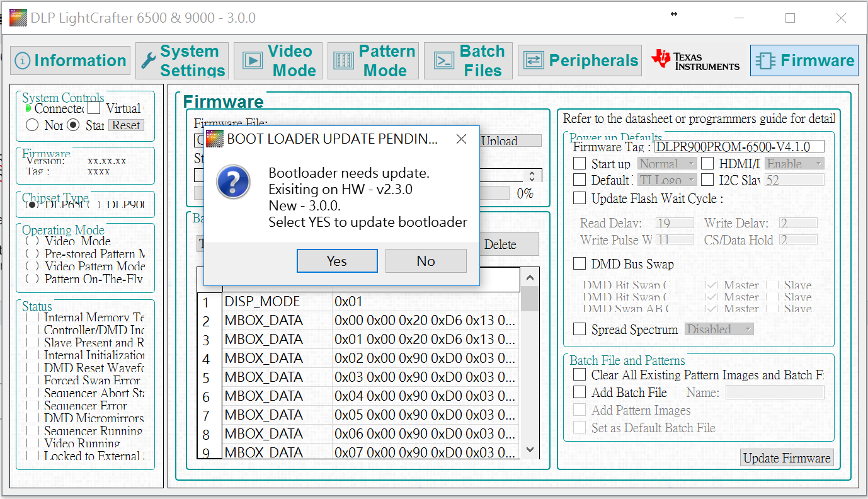Click the chip icon on Firmware tab
The height and width of the screenshot is (499, 868).
pos(765,61)
